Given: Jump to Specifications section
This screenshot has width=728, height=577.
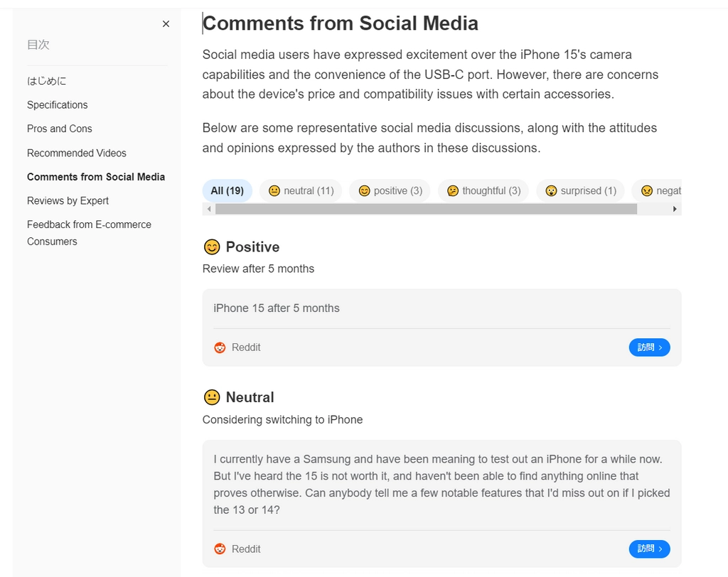Looking at the screenshot, I should coord(57,105).
